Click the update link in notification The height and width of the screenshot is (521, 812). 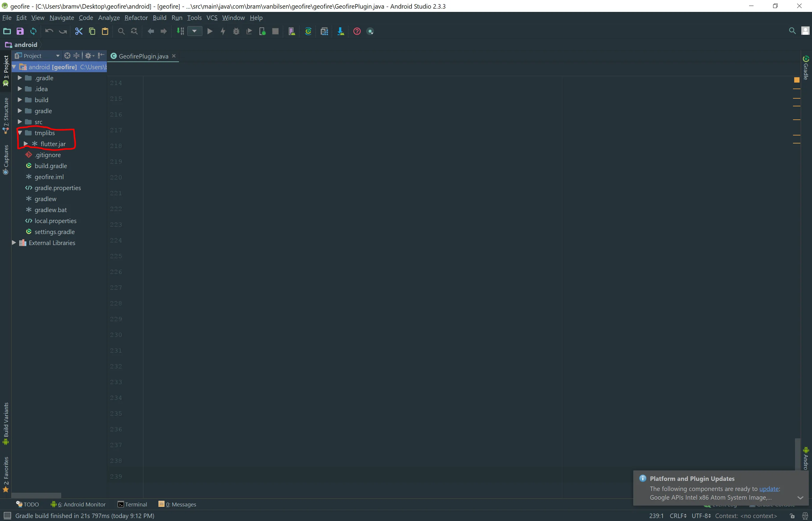click(769, 489)
